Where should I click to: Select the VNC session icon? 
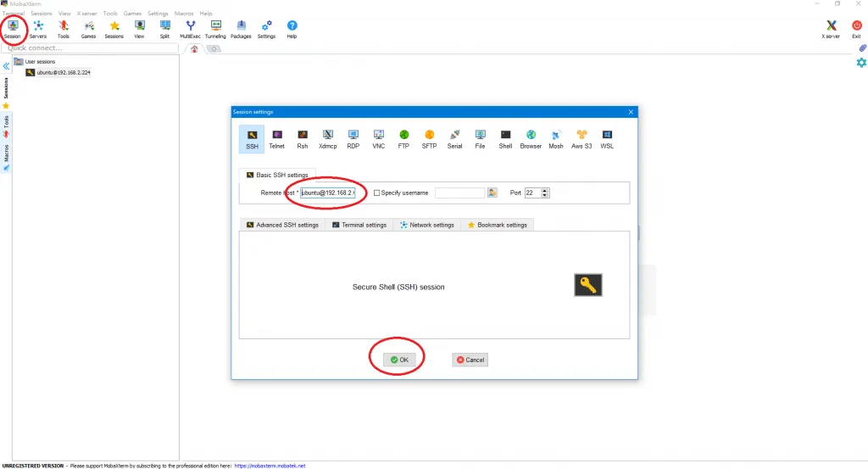click(378, 138)
